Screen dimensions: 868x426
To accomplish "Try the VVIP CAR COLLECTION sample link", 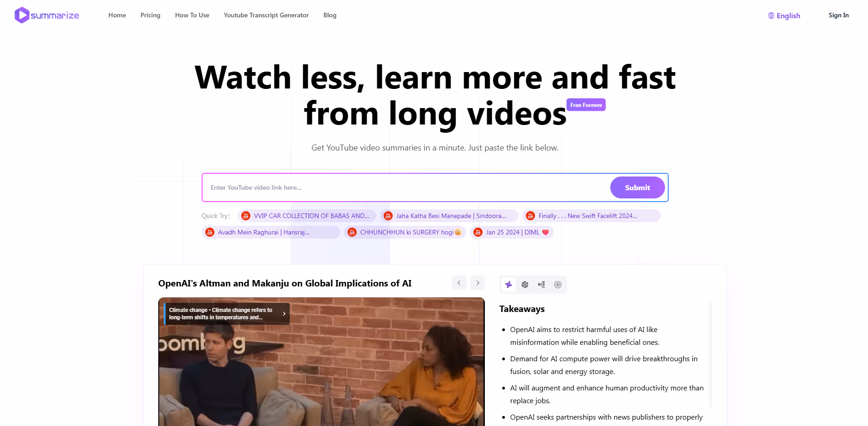I will tap(307, 216).
